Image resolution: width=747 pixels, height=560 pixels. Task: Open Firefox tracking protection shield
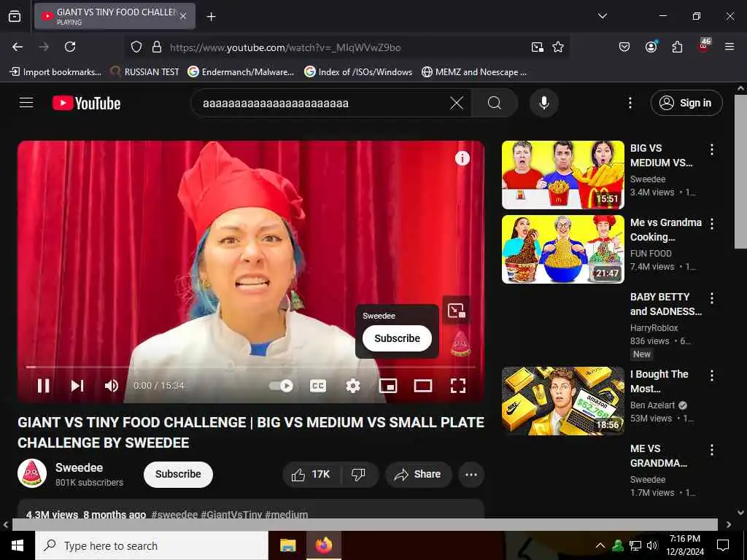[x=136, y=47]
